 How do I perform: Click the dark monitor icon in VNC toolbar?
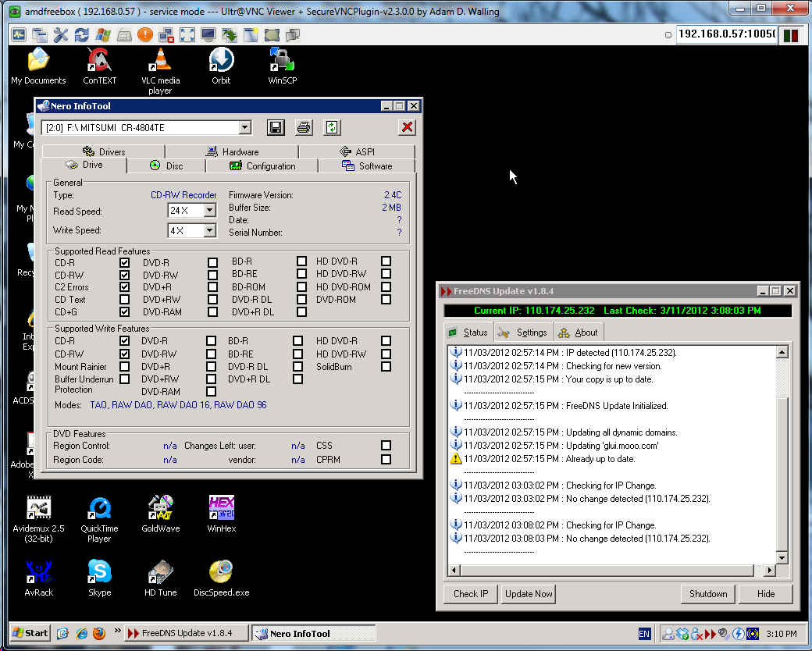208,35
